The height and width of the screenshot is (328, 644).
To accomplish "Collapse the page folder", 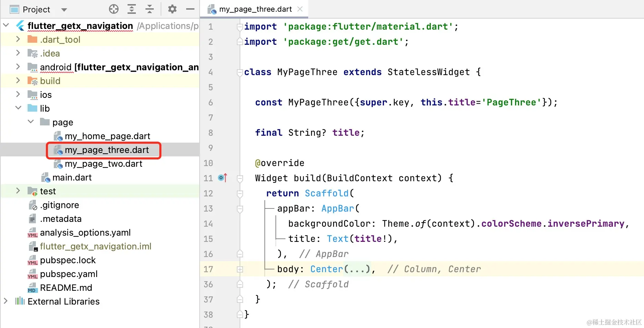I will [x=31, y=122].
